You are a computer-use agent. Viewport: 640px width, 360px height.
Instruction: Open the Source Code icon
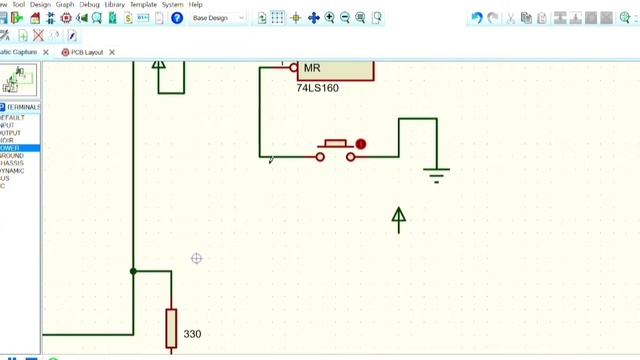click(143, 18)
